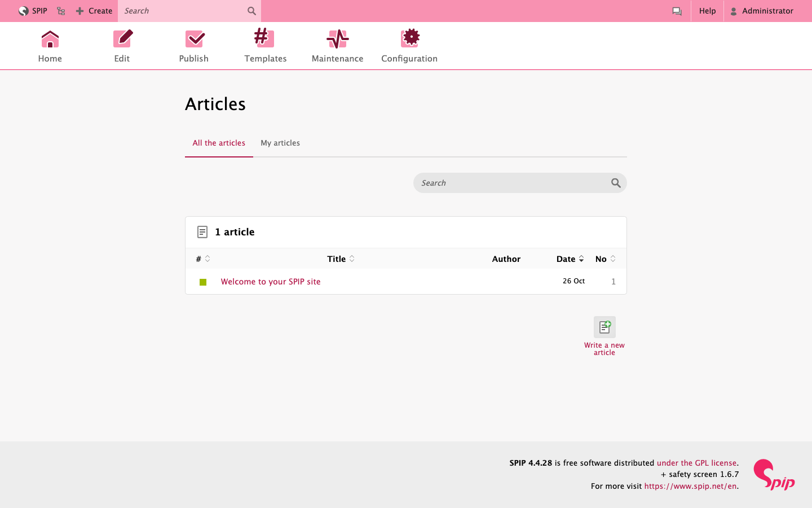Open the Home section icon

coord(50,39)
